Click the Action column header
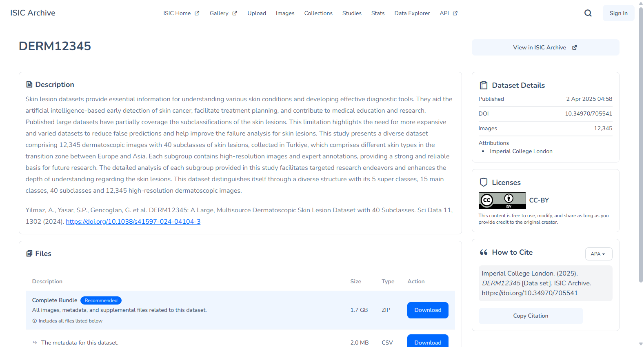 pyautogui.click(x=416, y=282)
